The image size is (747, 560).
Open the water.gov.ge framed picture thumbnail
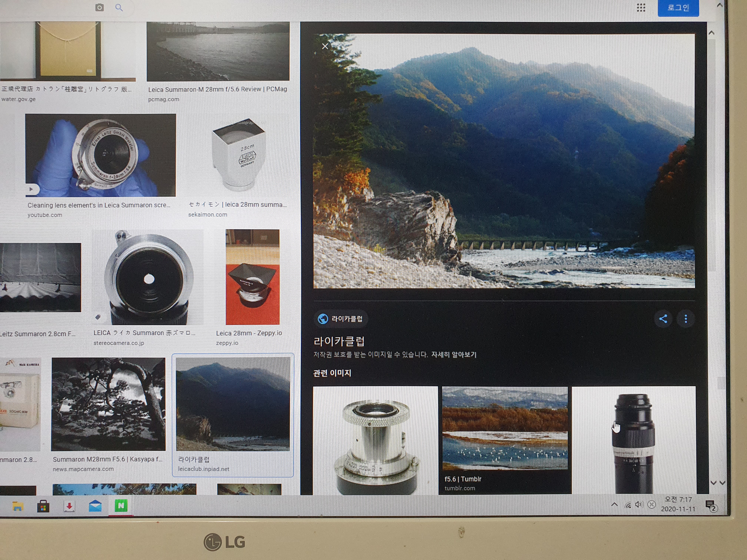point(68,51)
